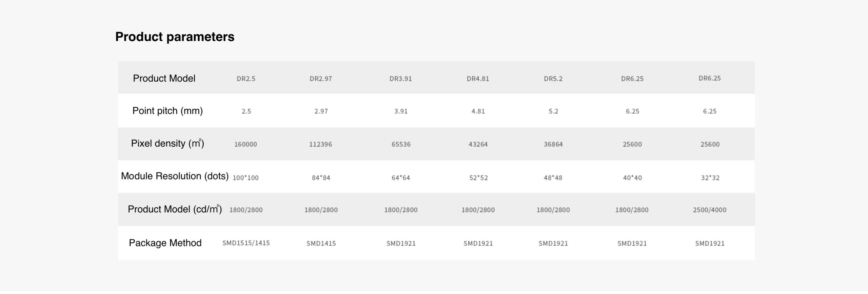This screenshot has width=868, height=294.
Task: Click the 84*84 resolution value
Action: (321, 178)
